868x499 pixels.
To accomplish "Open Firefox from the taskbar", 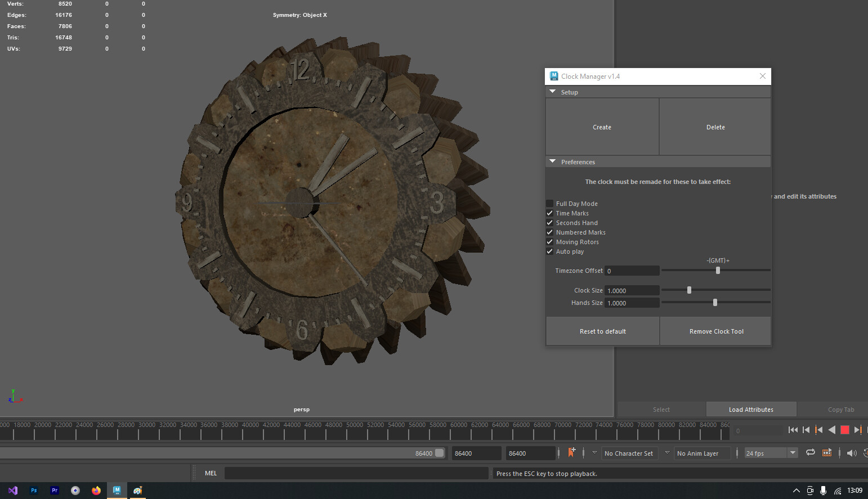I will pos(96,491).
